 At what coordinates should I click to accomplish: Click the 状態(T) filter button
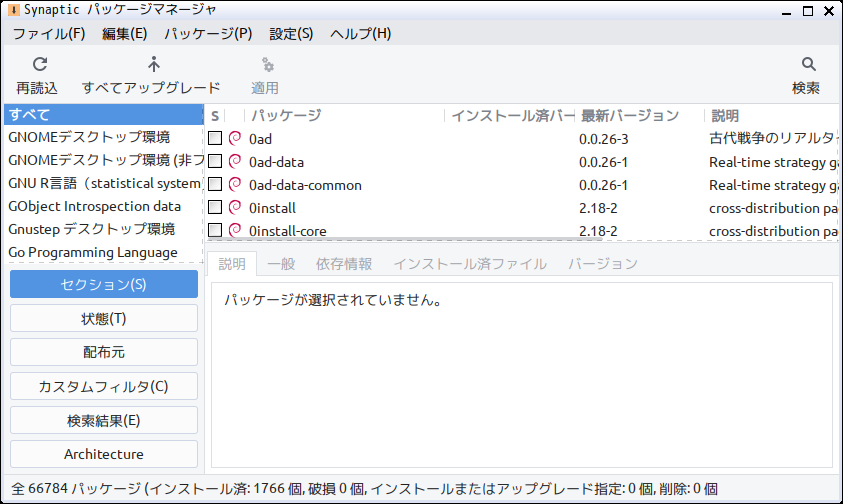pyautogui.click(x=104, y=319)
